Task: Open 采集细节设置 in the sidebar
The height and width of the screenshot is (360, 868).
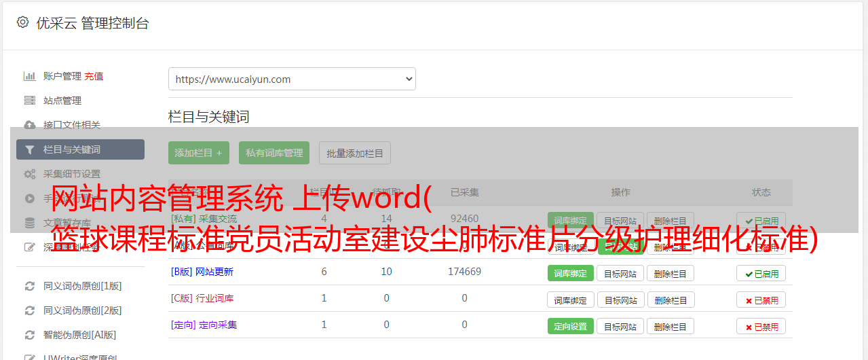Action: (x=72, y=174)
